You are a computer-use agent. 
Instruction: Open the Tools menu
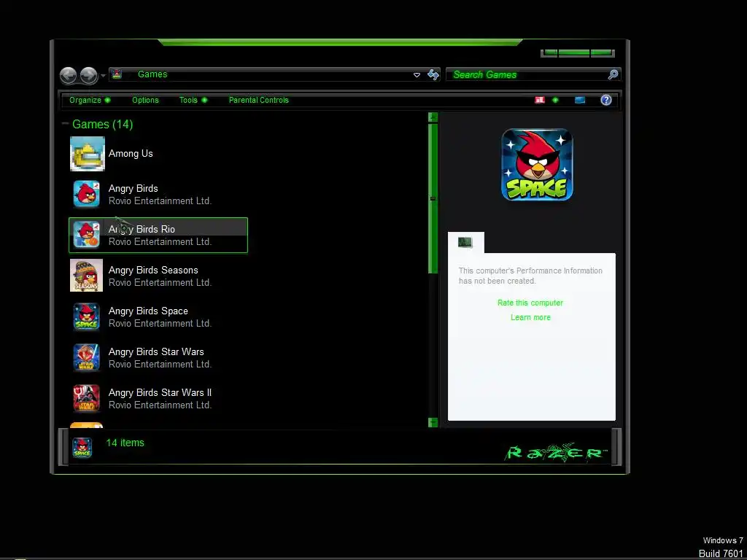(x=193, y=100)
